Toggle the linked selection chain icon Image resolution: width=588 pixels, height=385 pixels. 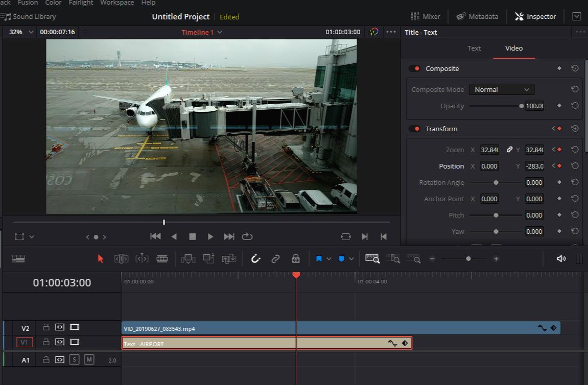[275, 259]
